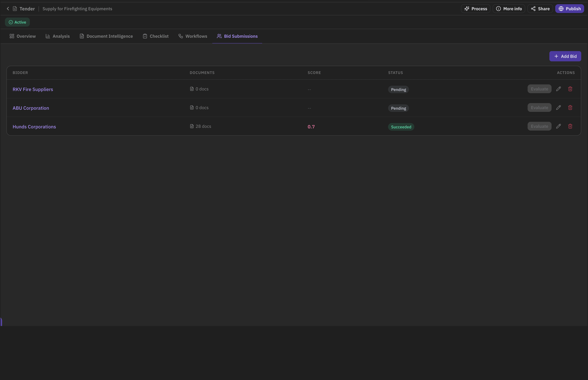Delete RKV Fire Suppliers bid
Screen dimensions: 588x380
(570, 89)
